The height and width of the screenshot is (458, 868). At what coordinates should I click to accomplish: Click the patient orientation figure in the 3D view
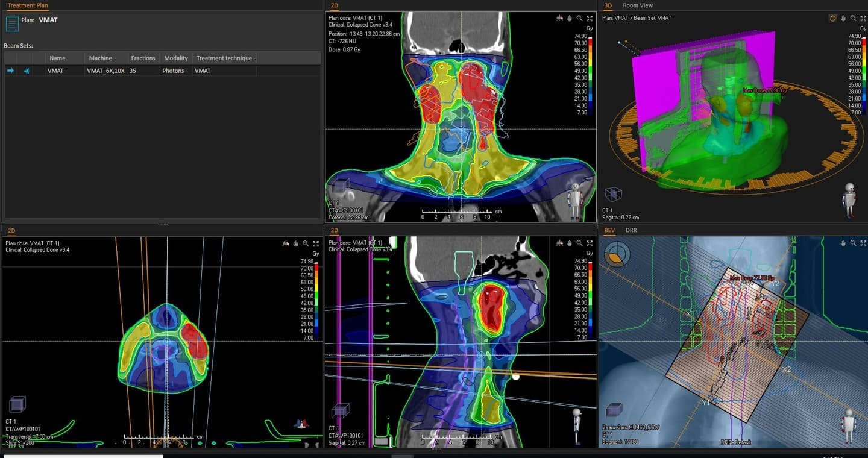849,199
